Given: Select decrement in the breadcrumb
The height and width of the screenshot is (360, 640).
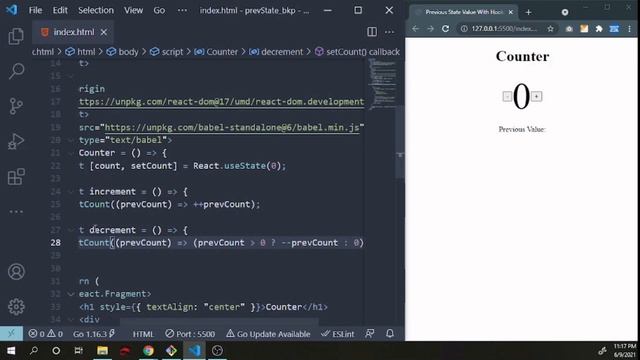Looking at the screenshot, I should click(276, 52).
